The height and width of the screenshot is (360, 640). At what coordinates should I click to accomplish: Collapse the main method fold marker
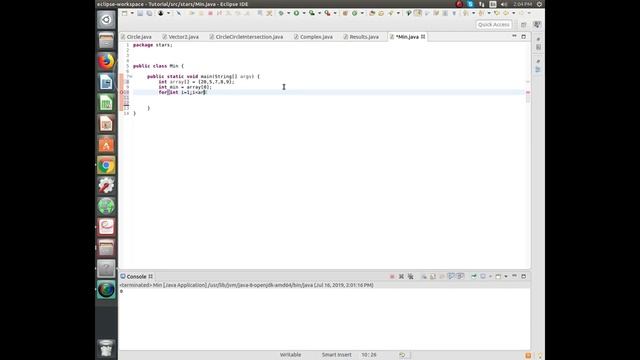pyautogui.click(x=130, y=76)
